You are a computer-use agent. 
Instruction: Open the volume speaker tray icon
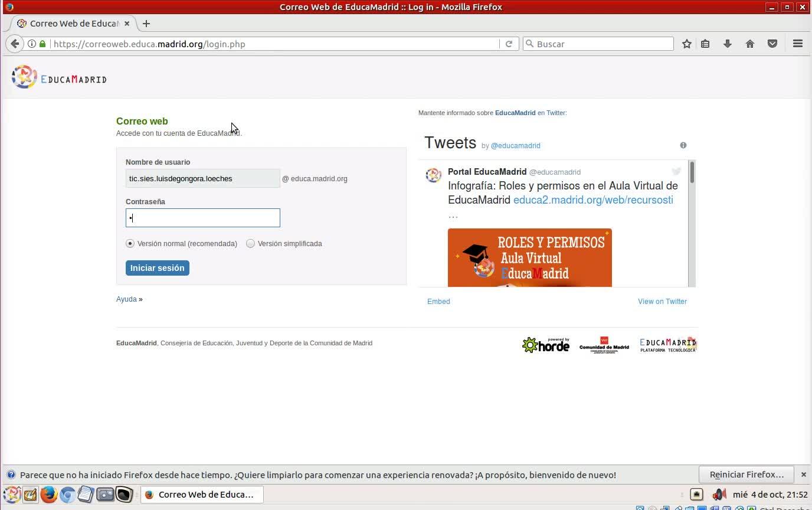(x=719, y=494)
